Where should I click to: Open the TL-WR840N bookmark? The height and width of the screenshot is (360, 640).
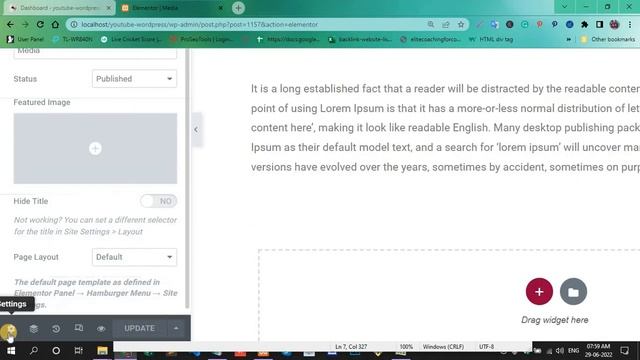click(x=72, y=39)
